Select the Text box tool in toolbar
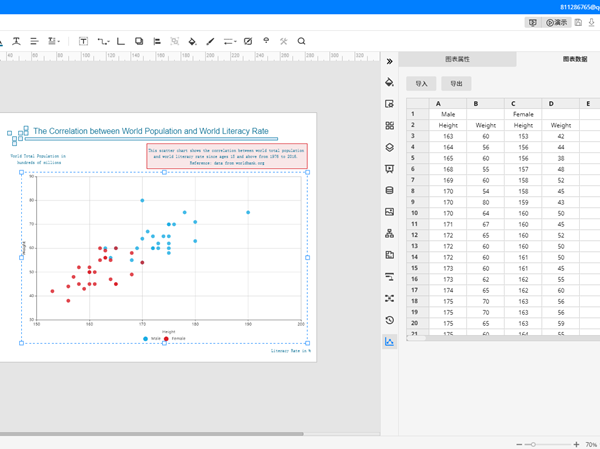This screenshot has width=600, height=449. tap(83, 41)
